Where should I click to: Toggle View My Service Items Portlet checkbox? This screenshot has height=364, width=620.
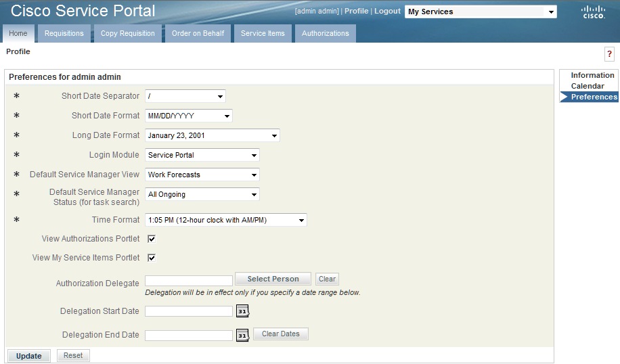152,258
